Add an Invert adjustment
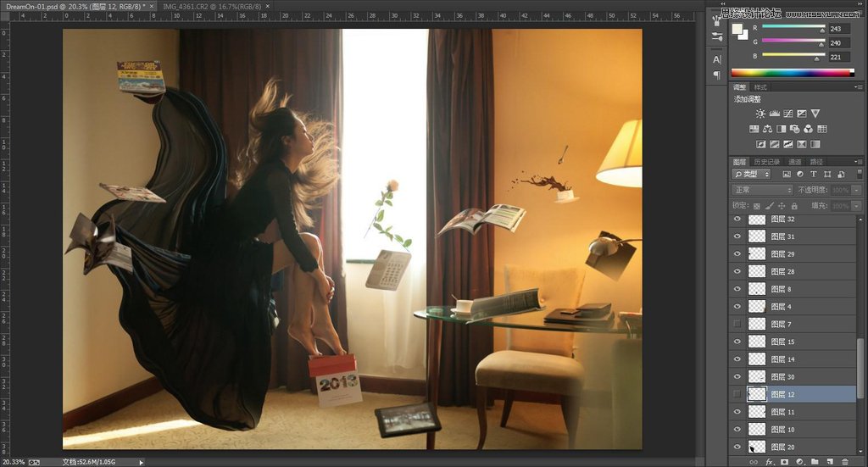 tap(760, 144)
